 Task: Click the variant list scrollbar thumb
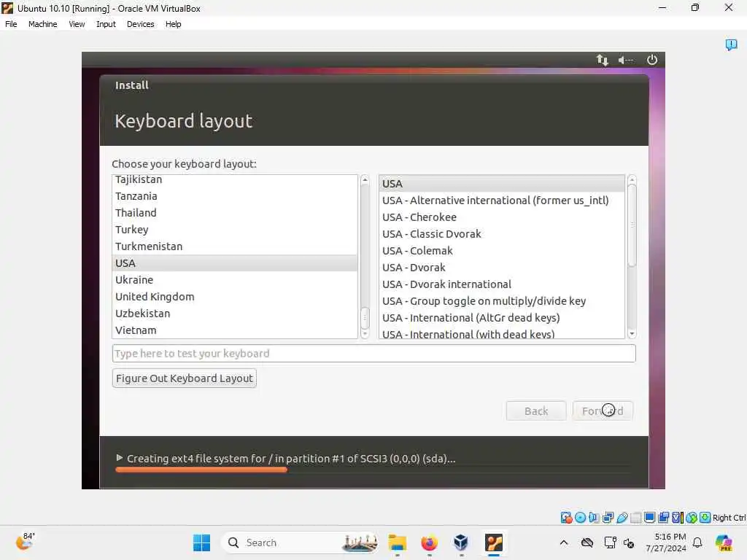[x=632, y=225]
